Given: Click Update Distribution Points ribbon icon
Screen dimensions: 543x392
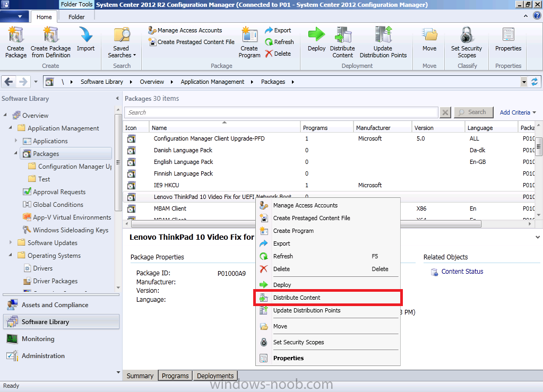Looking at the screenshot, I should pyautogui.click(x=383, y=42).
